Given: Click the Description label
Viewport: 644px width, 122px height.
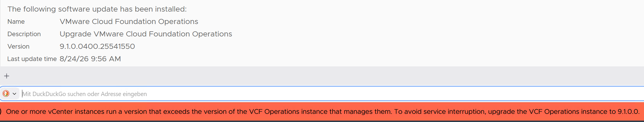Looking at the screenshot, I should click(24, 34).
